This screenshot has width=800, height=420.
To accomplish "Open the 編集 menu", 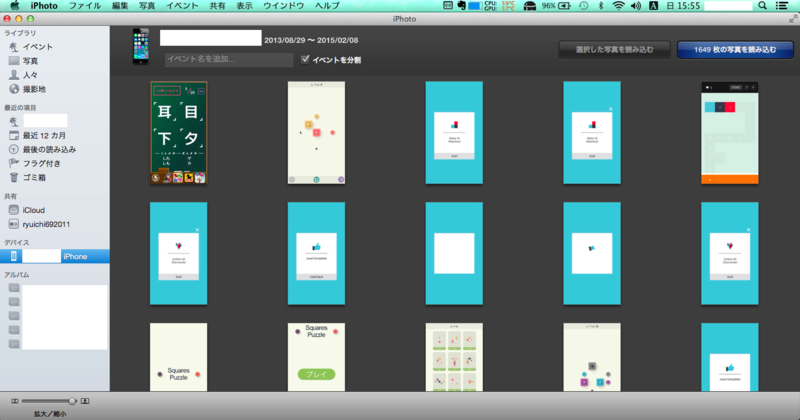I will click(x=120, y=6).
